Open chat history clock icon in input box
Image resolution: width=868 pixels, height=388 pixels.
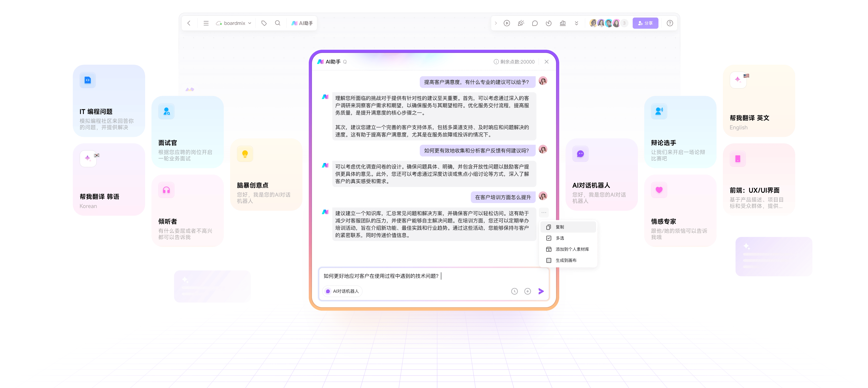pos(514,291)
